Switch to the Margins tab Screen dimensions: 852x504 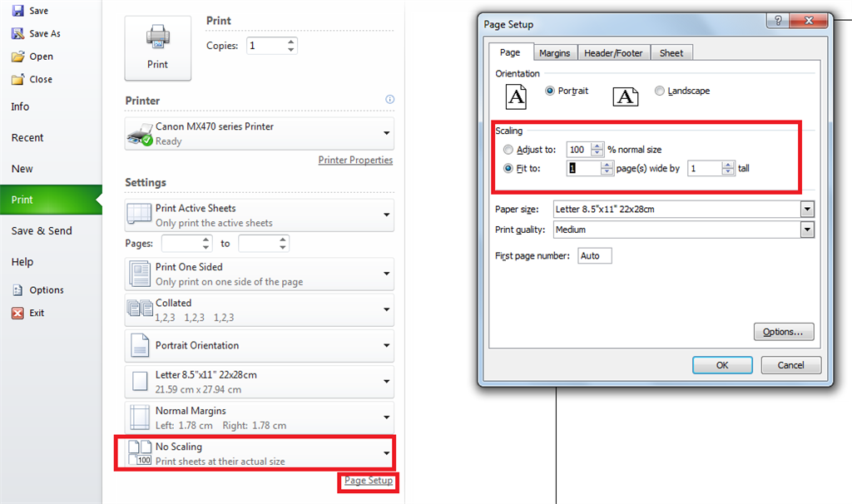coord(555,52)
